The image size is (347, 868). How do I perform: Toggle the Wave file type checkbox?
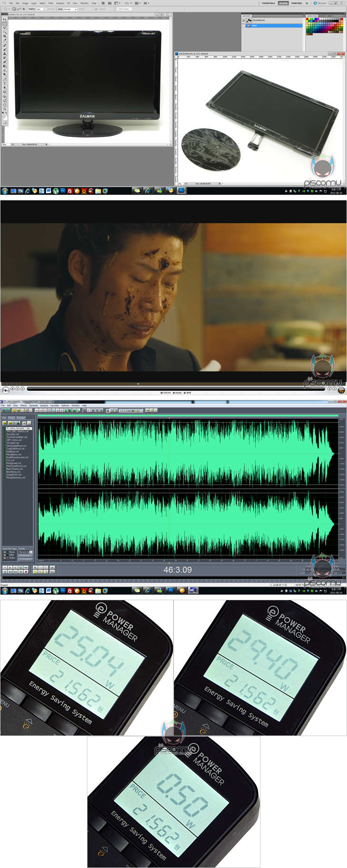4,552
